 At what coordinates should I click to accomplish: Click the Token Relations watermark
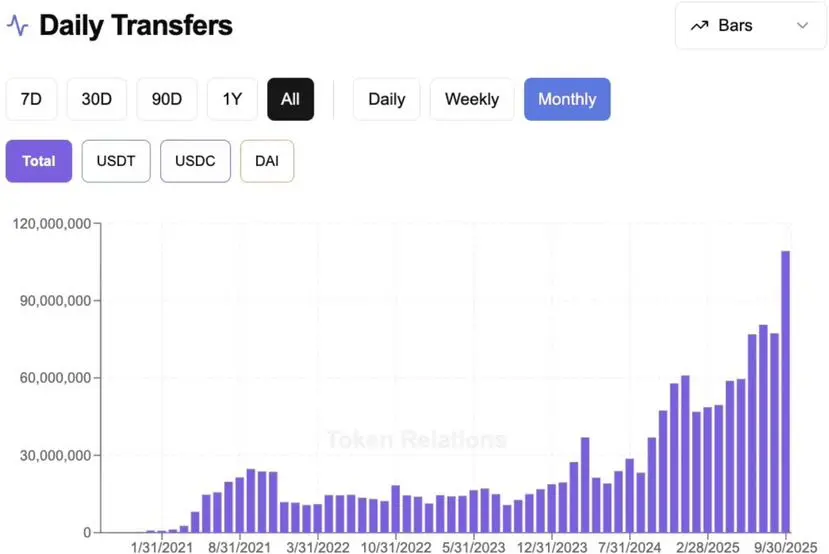tap(417, 439)
